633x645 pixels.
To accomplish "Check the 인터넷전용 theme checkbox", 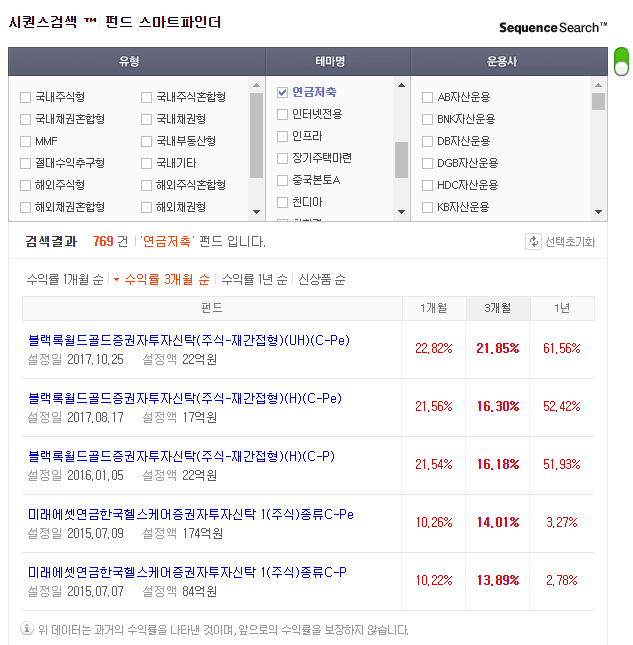I will [282, 114].
